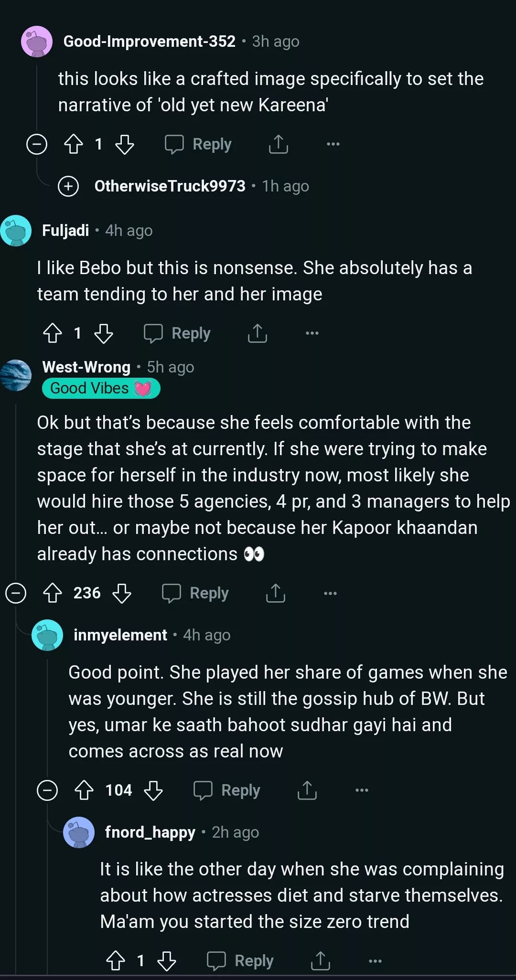Tap the Good Vibes flair badge
This screenshot has width=516, height=980.
point(101,388)
